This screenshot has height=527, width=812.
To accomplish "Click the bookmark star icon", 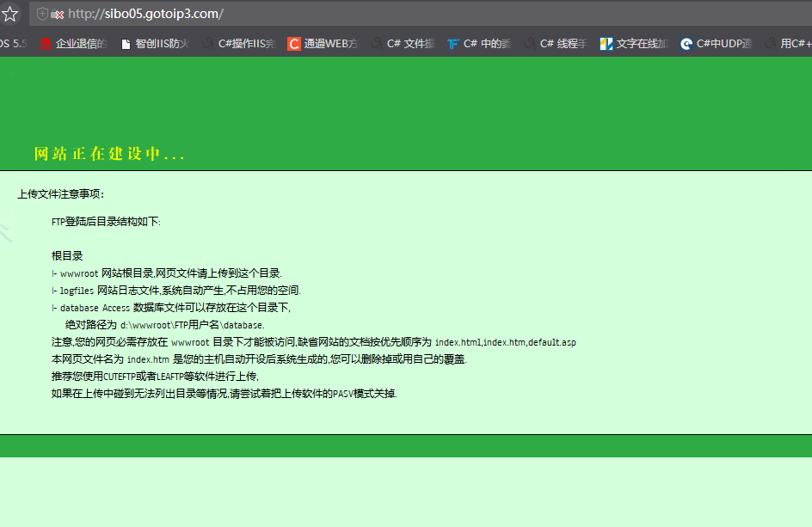I will (9, 14).
